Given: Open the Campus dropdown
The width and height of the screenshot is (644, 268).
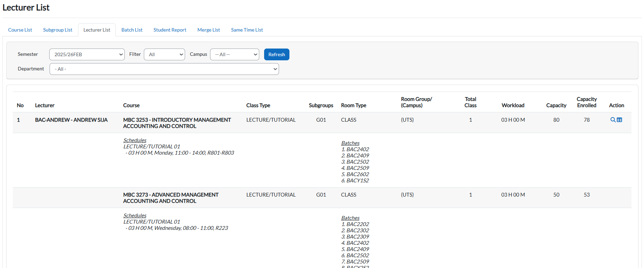Looking at the screenshot, I should 234,54.
